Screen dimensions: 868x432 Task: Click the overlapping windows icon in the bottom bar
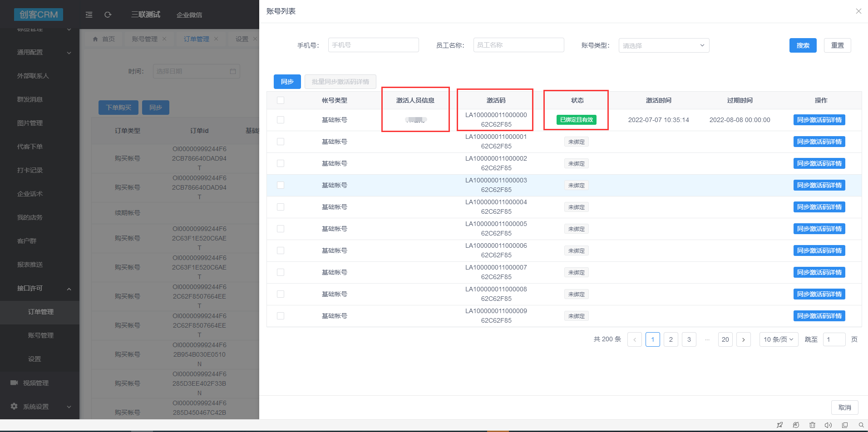(x=845, y=425)
